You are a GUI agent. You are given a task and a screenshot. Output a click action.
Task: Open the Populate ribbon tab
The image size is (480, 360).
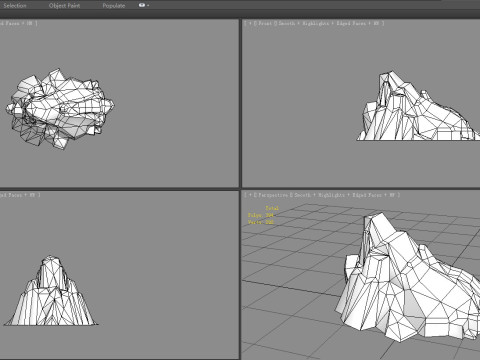coord(114,6)
